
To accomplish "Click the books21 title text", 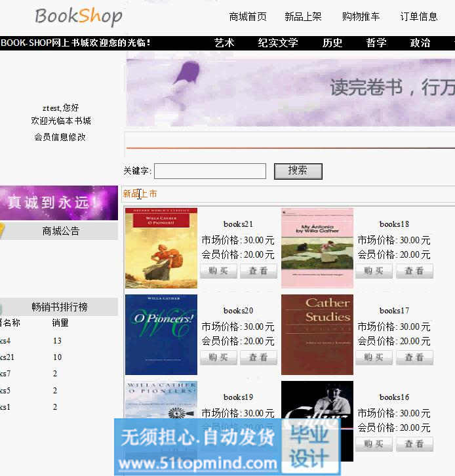I will click(238, 224).
